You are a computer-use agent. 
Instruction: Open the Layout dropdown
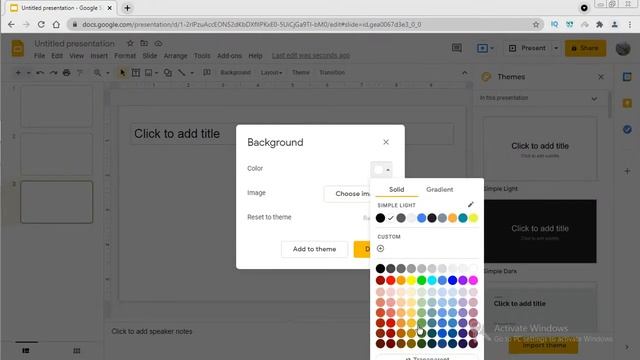click(x=271, y=73)
